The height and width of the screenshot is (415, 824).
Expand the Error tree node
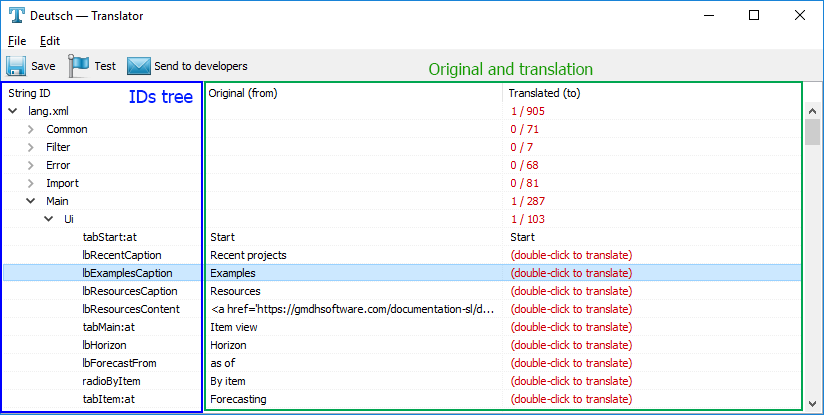[31, 165]
